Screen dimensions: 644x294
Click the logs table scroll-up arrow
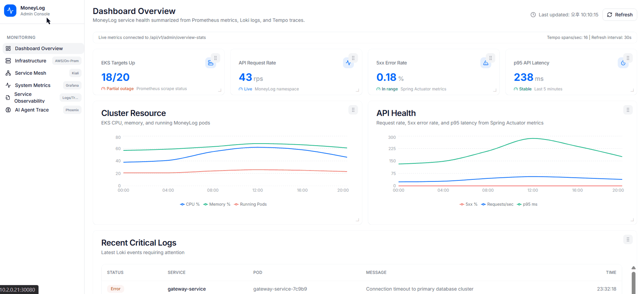click(x=634, y=268)
